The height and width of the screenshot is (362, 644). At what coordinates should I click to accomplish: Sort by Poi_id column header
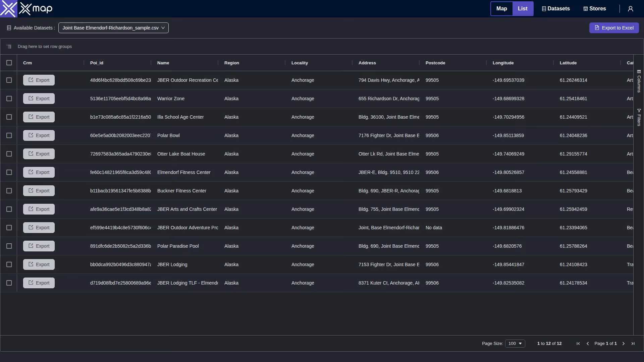(x=97, y=63)
